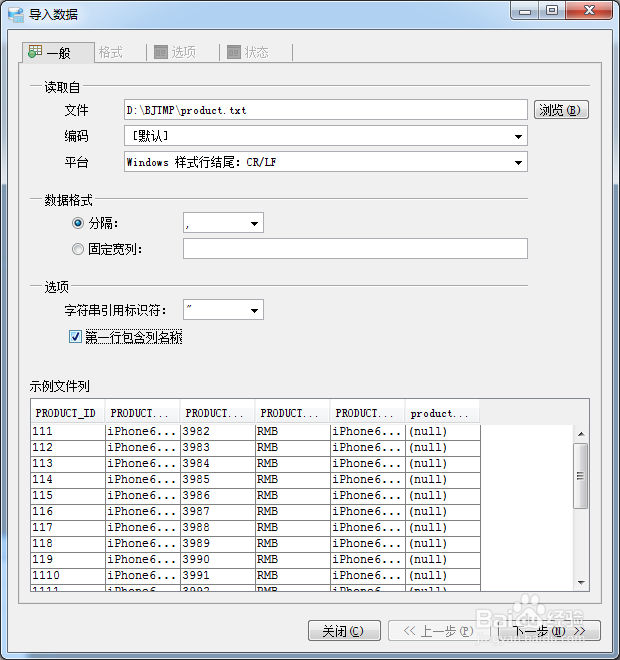Viewport: 620px width, 660px height.
Task: Click the cell with value 3989
Action: pyautogui.click(x=218, y=543)
